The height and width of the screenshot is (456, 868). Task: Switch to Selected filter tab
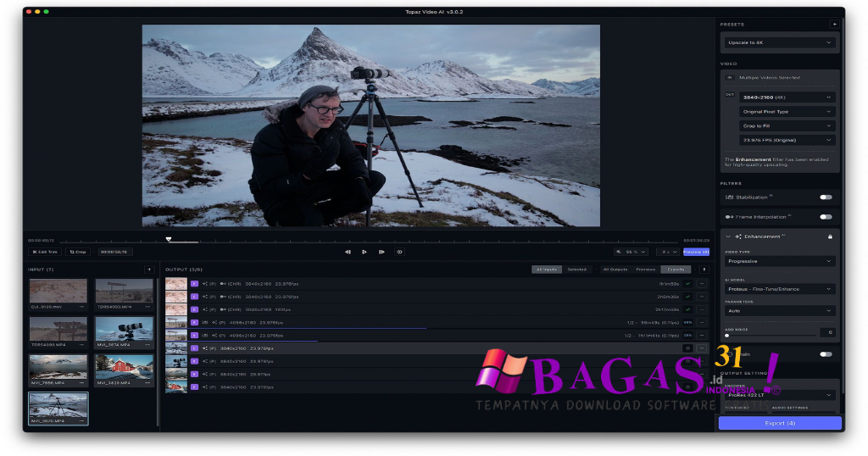click(576, 270)
